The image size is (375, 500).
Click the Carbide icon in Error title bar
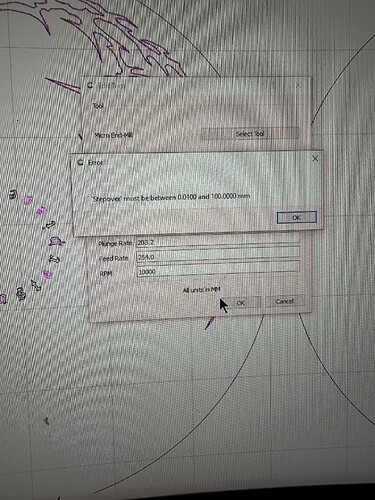pyautogui.click(x=80, y=163)
